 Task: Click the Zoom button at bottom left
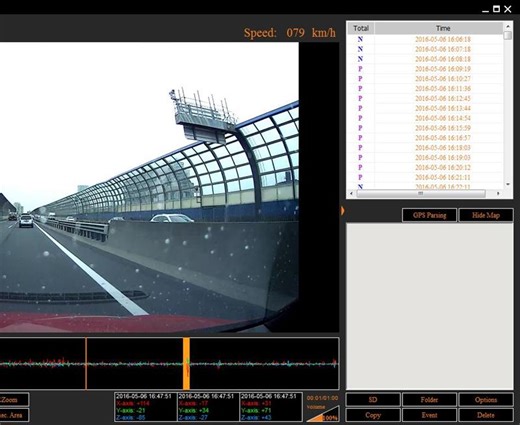(13, 400)
